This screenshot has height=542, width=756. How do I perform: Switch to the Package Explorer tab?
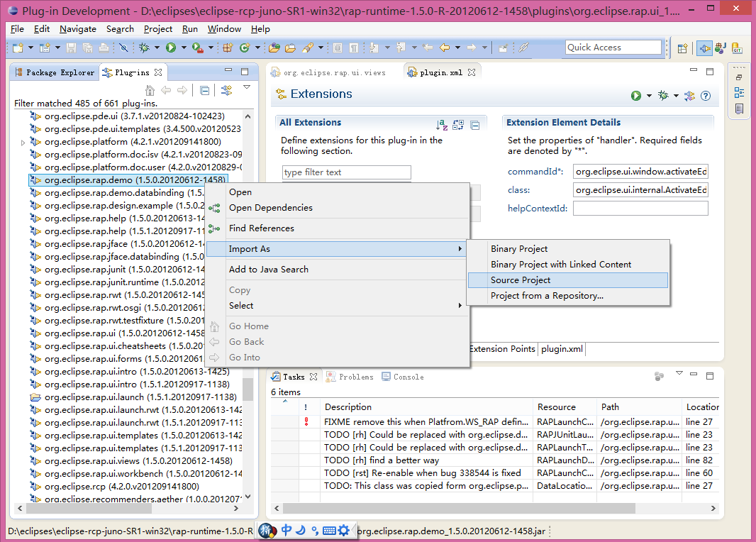[x=55, y=72]
